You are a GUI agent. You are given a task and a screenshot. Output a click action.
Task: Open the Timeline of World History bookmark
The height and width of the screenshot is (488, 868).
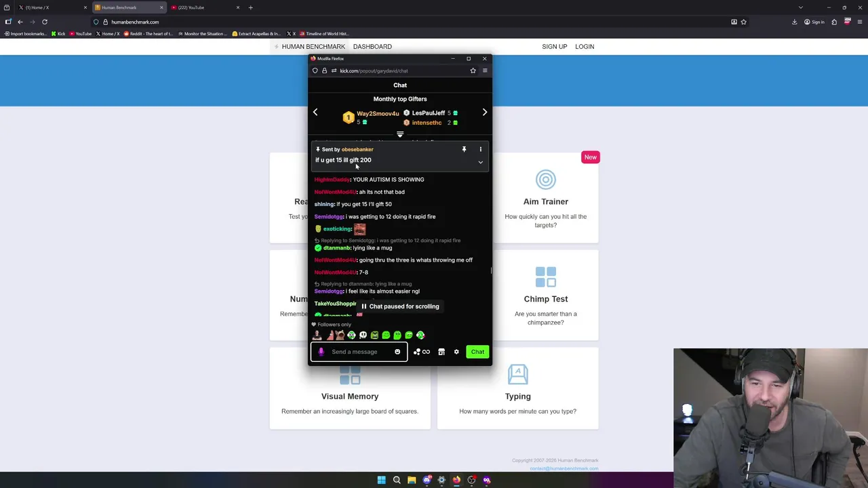tap(324, 33)
